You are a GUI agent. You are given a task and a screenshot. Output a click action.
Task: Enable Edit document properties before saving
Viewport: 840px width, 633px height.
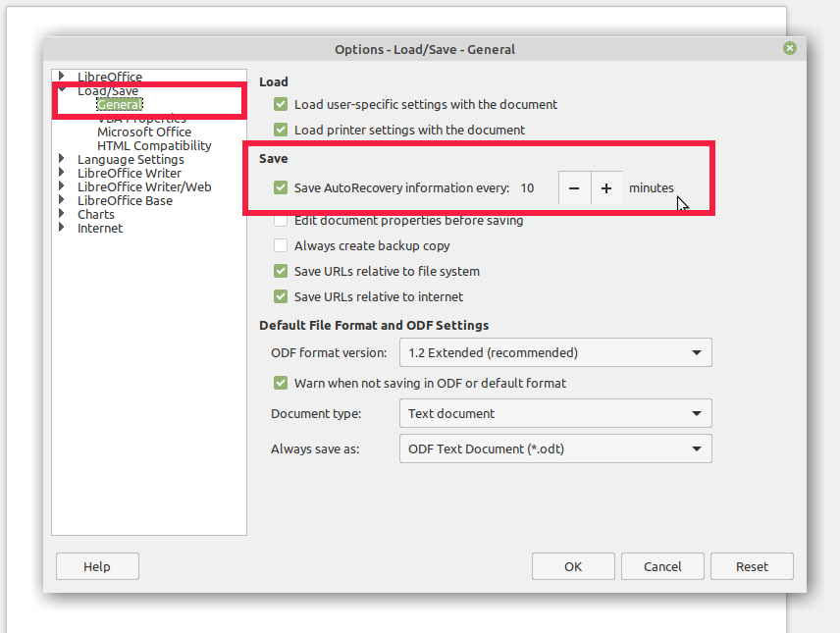(x=281, y=220)
